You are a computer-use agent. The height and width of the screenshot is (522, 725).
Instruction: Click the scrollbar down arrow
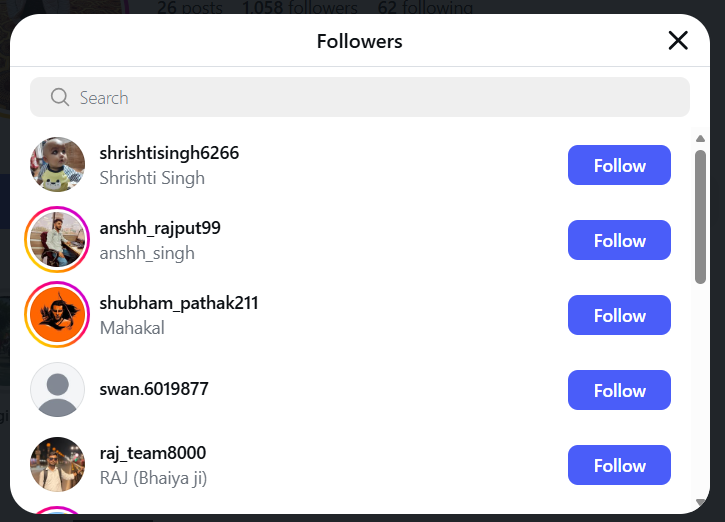[700, 502]
